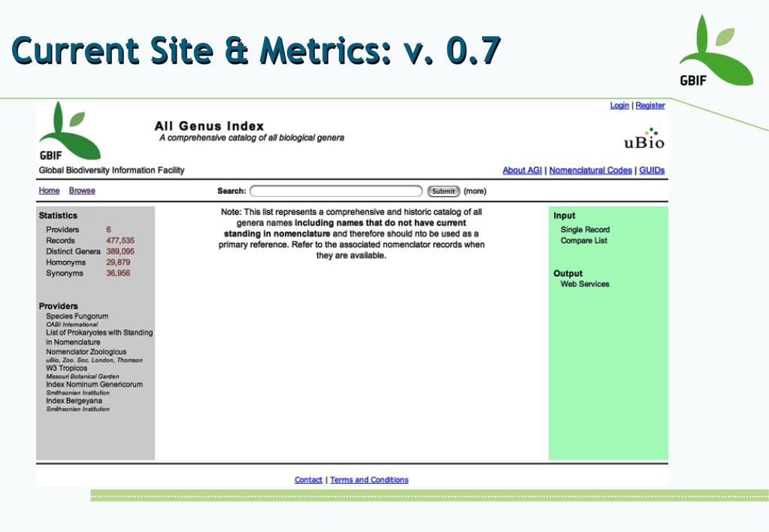Image resolution: width=769 pixels, height=532 pixels.
Task: Open the Login link
Action: pos(619,105)
